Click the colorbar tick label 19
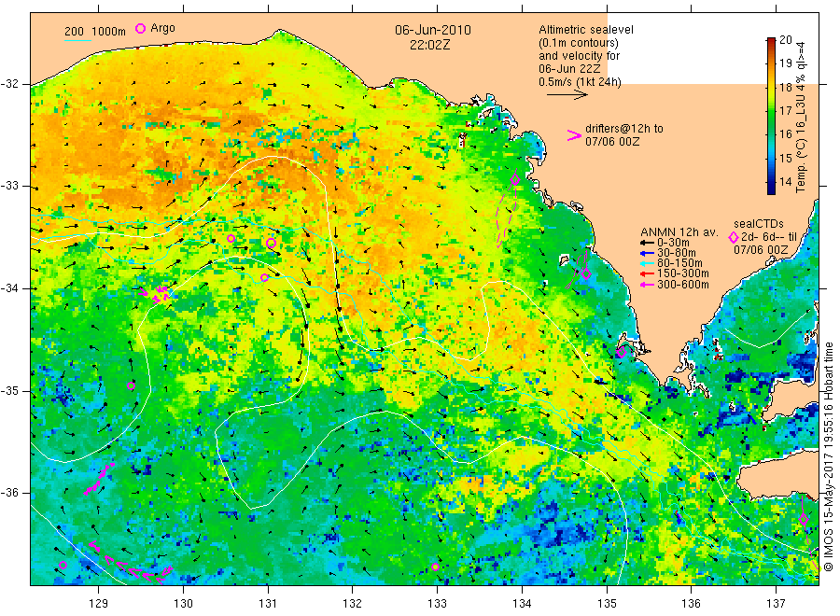 [785, 63]
